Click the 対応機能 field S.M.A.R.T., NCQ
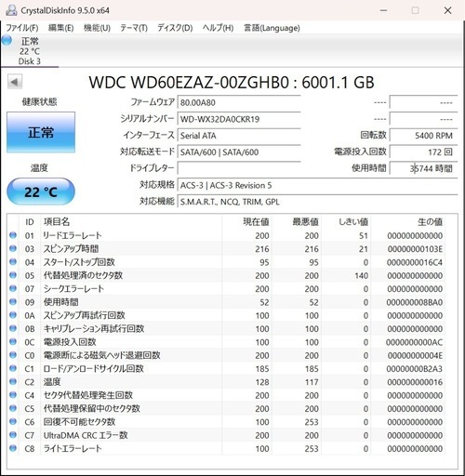This screenshot has width=465, height=476. tap(317, 202)
